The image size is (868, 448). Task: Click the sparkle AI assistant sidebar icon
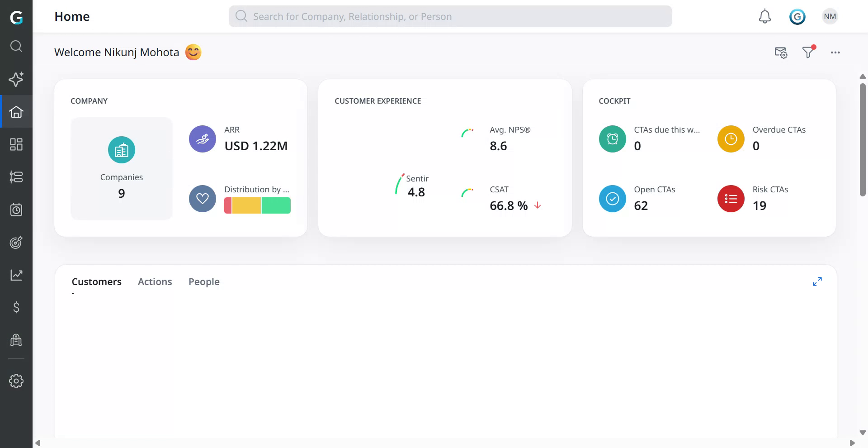pyautogui.click(x=16, y=79)
